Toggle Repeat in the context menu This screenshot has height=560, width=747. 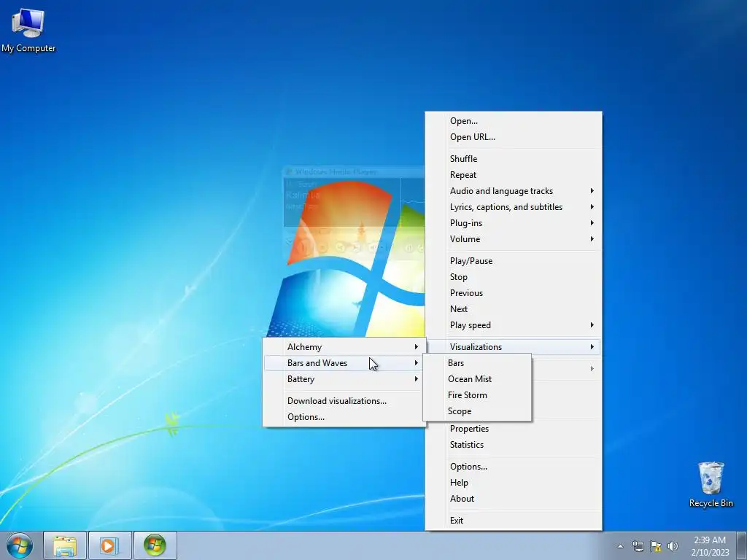[x=514, y=175]
